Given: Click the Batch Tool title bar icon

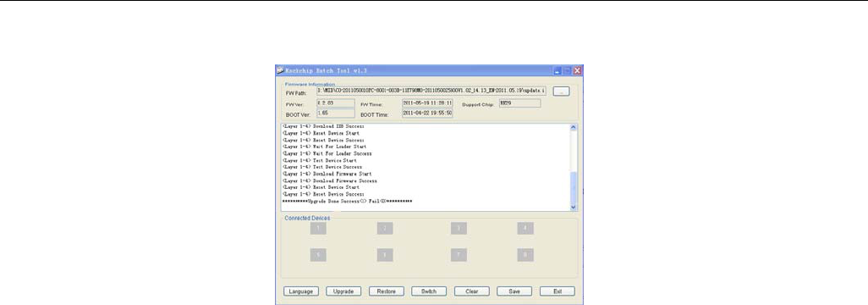Looking at the screenshot, I should tap(280, 70).
